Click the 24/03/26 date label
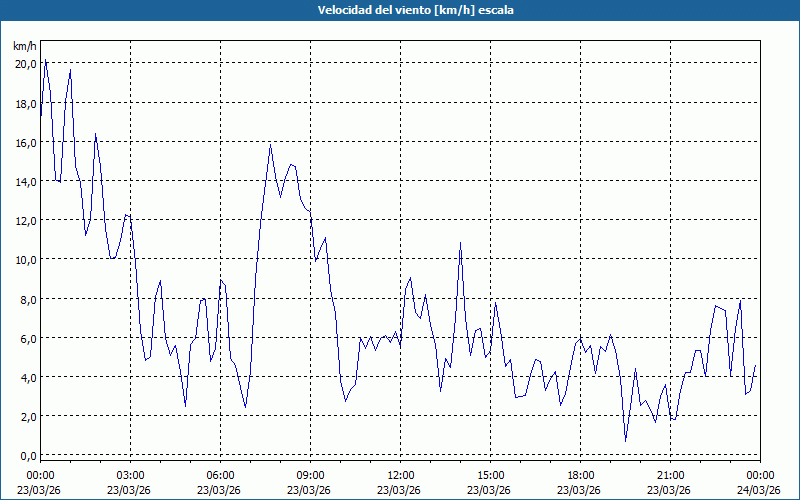The width and height of the screenshot is (800, 500). point(759,490)
